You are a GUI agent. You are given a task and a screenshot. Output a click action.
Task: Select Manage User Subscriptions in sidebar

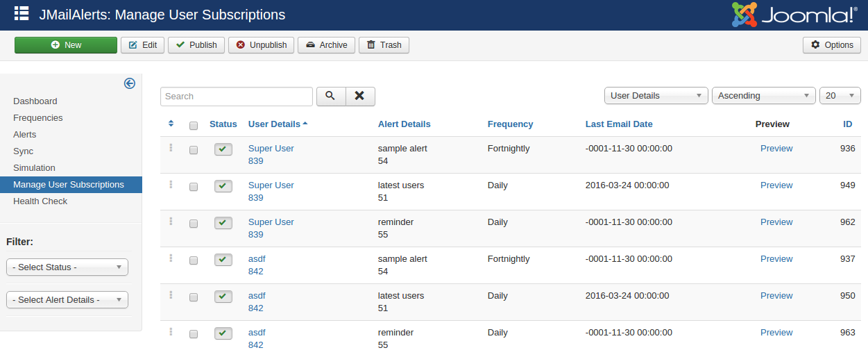pyautogui.click(x=71, y=184)
